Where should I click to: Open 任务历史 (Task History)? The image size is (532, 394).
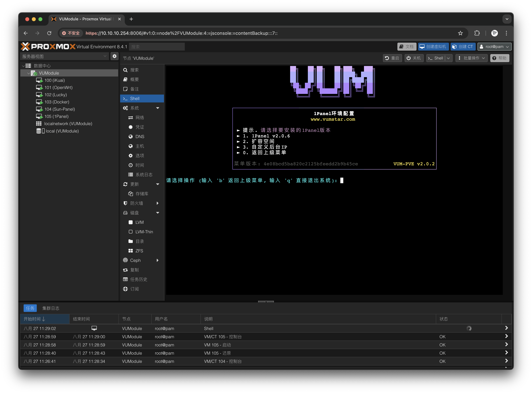tap(139, 279)
